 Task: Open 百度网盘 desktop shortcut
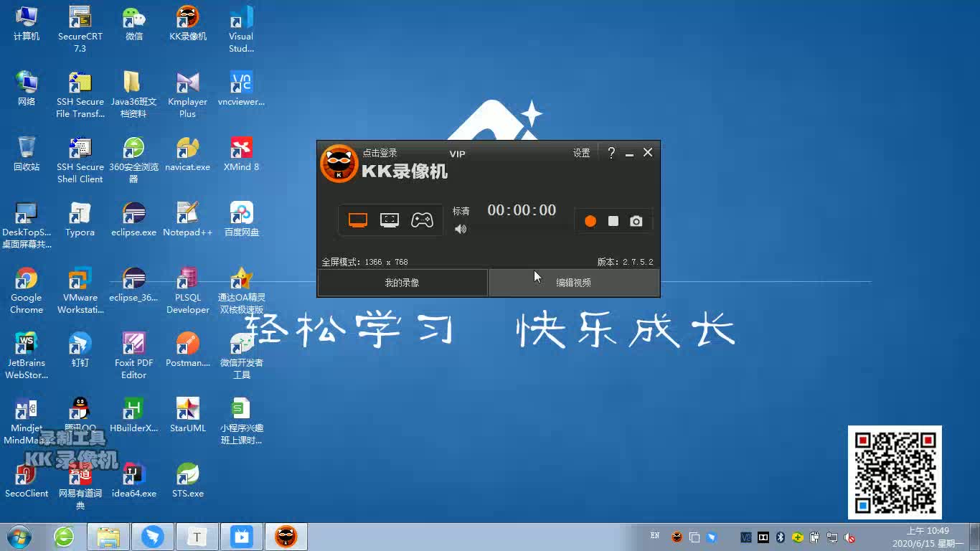[x=241, y=220]
